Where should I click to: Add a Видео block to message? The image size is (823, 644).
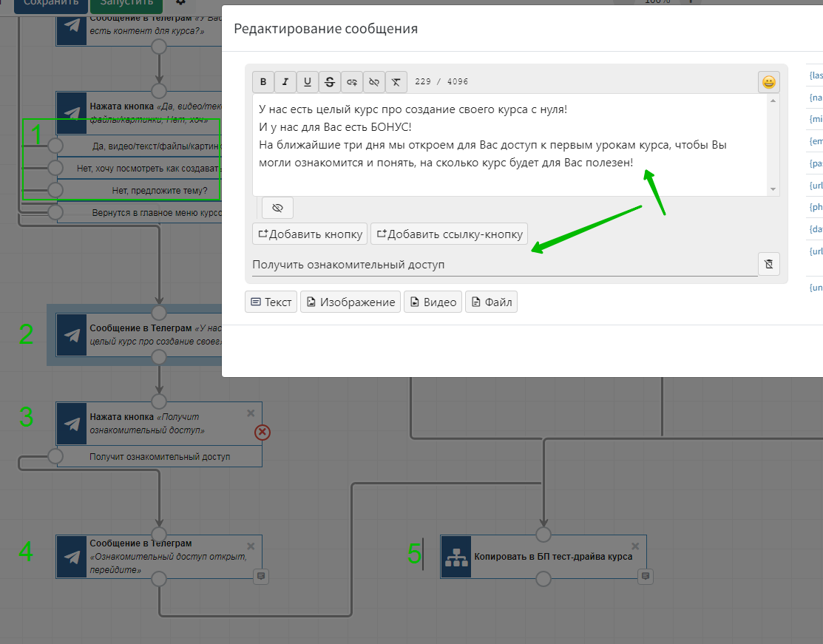[433, 302]
